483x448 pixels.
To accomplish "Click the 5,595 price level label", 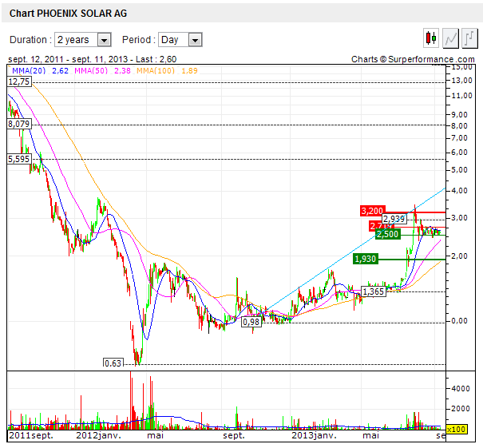I will click(x=19, y=159).
